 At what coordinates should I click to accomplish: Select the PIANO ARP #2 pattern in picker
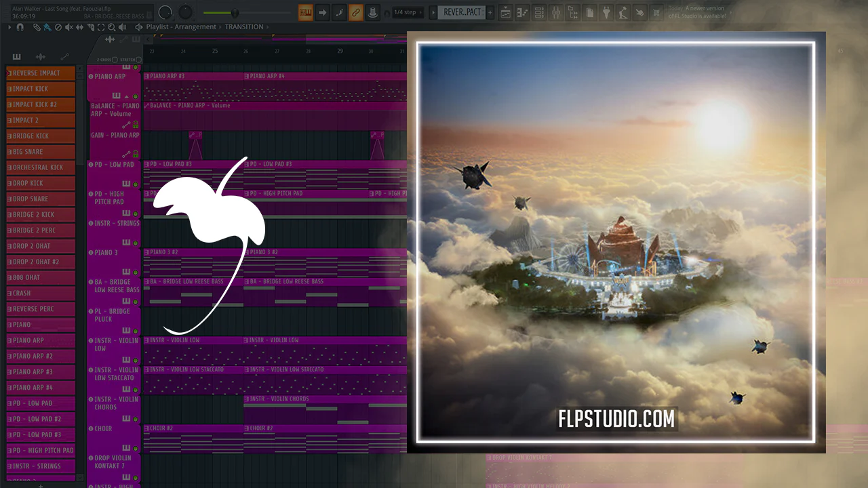click(x=41, y=356)
